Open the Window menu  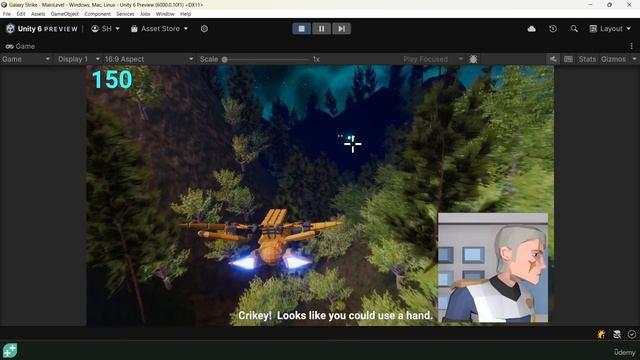point(165,14)
